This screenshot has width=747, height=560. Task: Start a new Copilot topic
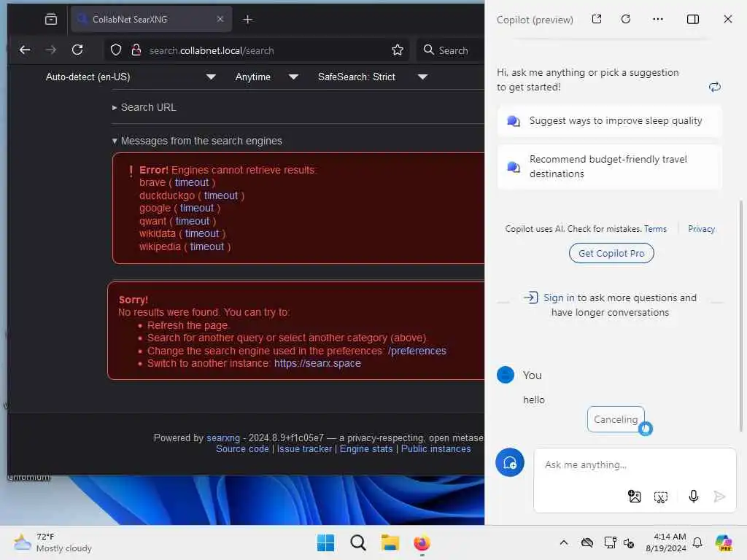(x=510, y=462)
